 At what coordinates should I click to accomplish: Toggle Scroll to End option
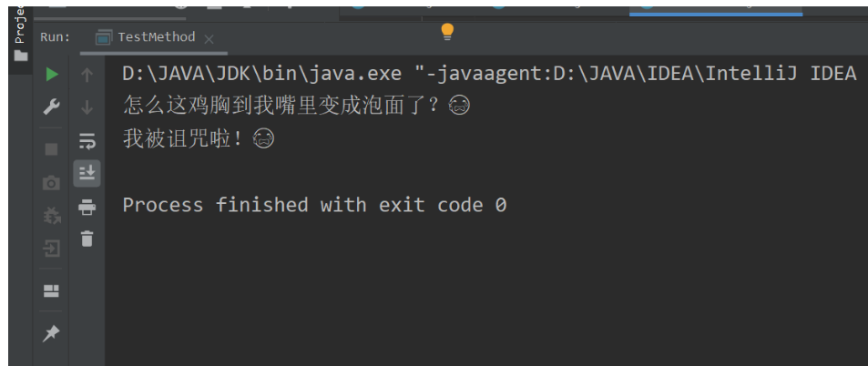[x=87, y=172]
